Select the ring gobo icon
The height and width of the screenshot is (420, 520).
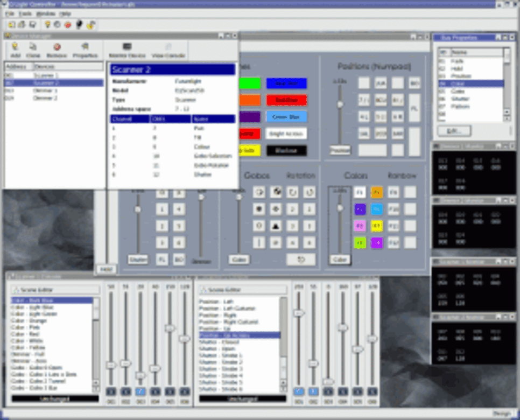[x=259, y=226]
